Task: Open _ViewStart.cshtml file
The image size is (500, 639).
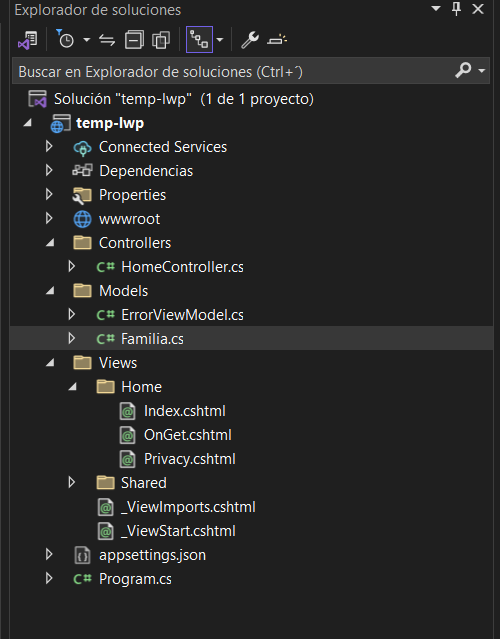Action: (x=178, y=531)
